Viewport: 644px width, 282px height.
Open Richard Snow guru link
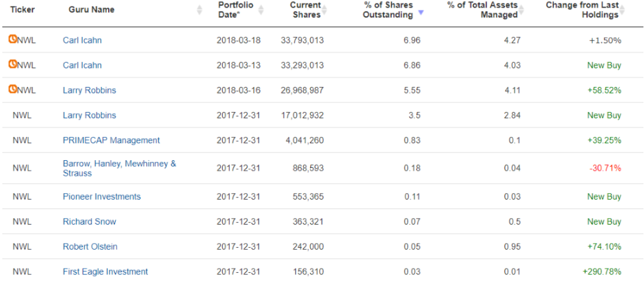pyautogui.click(x=89, y=221)
